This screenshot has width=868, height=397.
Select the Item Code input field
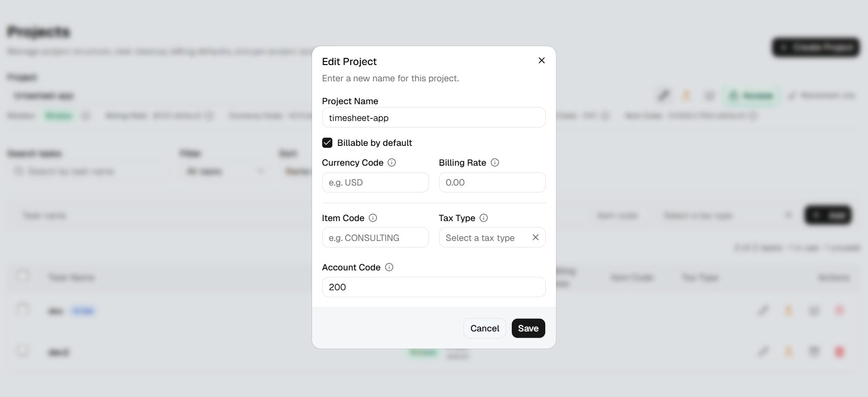pos(376,237)
